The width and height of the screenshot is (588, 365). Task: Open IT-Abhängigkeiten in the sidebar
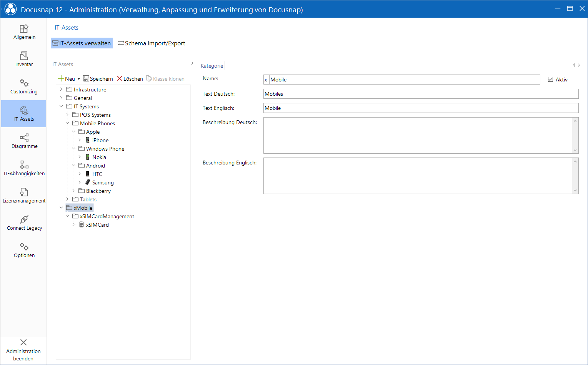point(24,168)
